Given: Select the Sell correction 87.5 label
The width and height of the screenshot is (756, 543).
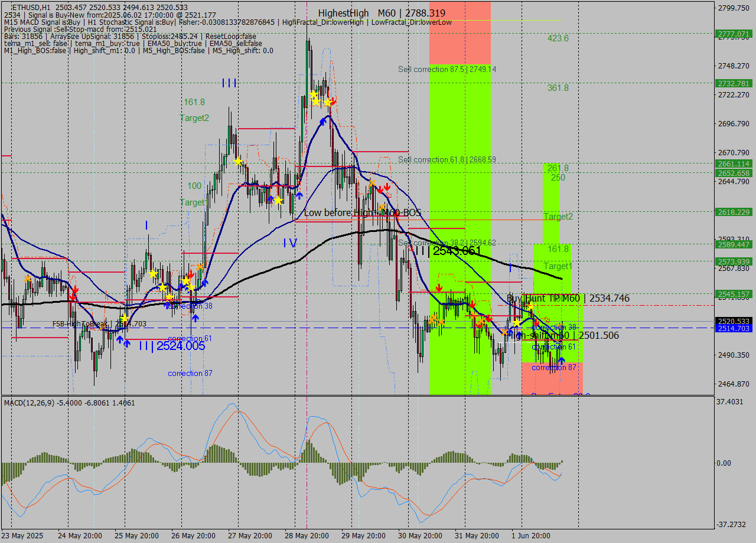Looking at the screenshot, I should 447,69.
